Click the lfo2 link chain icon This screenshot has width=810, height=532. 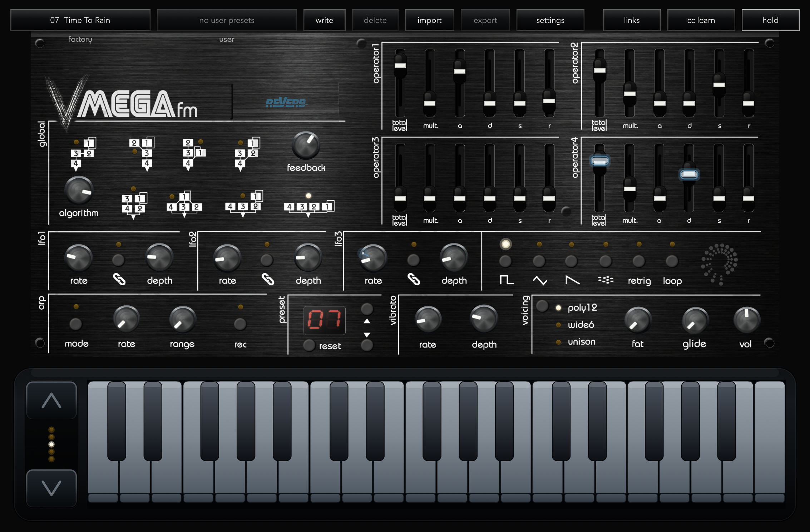268,279
